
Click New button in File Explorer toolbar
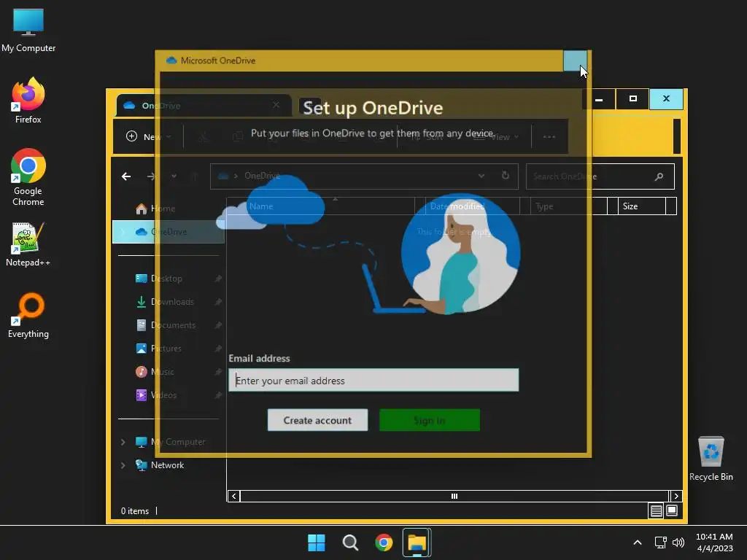pyautogui.click(x=147, y=136)
